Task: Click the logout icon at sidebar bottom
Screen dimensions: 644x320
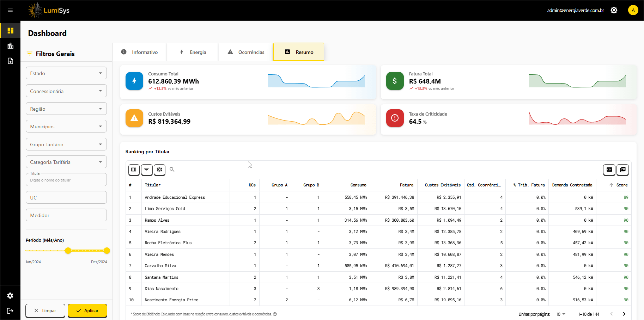Action: [10, 310]
